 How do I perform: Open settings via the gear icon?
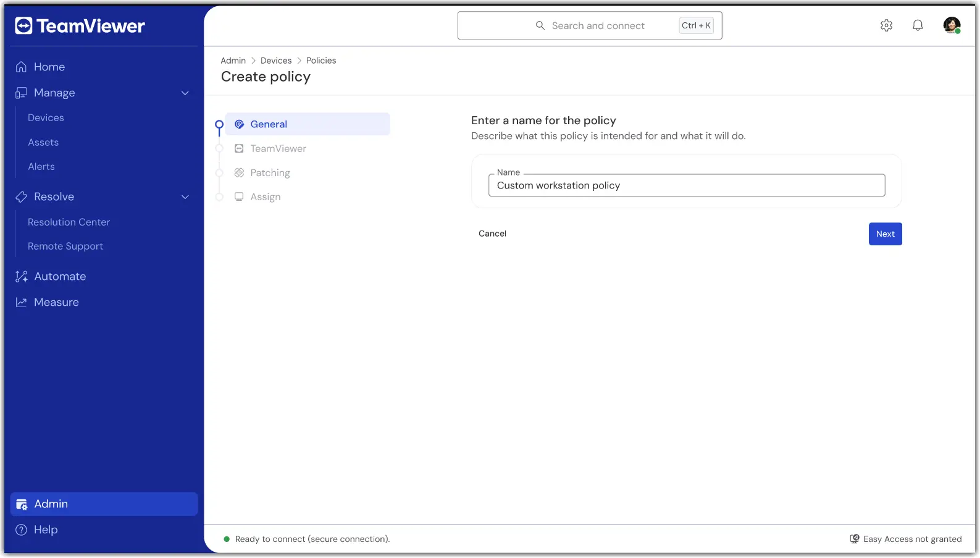click(x=886, y=25)
